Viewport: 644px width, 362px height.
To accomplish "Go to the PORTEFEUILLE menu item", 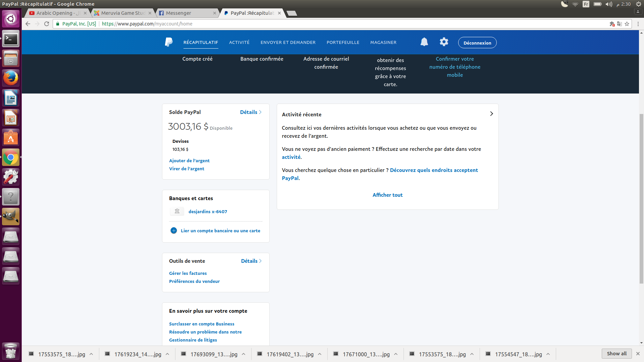I will coord(343,43).
